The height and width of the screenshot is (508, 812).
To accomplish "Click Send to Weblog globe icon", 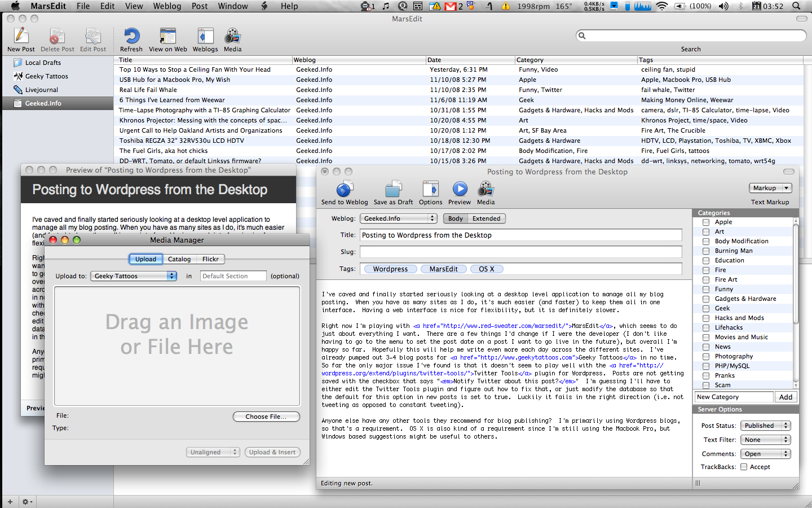I will (x=344, y=190).
